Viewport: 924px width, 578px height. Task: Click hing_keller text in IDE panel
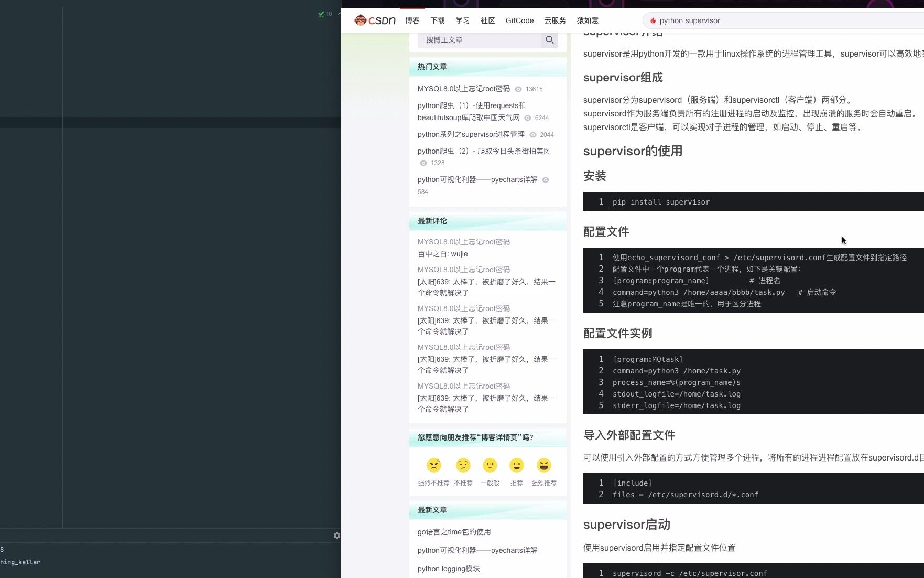pos(20,562)
